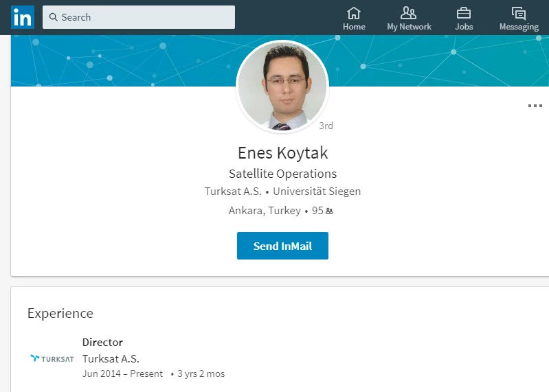Select the Satellite Operations headline
Screen dimensions: 549x392
coord(282,174)
